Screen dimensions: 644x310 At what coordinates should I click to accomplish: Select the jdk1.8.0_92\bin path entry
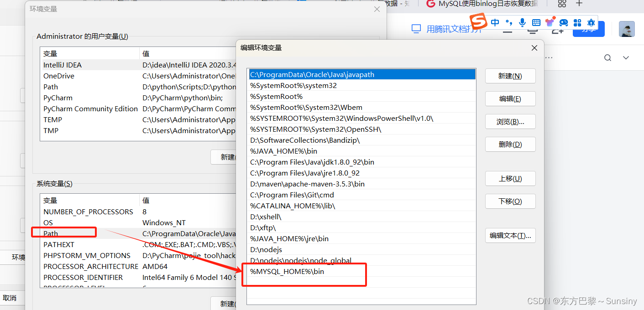[x=362, y=162]
